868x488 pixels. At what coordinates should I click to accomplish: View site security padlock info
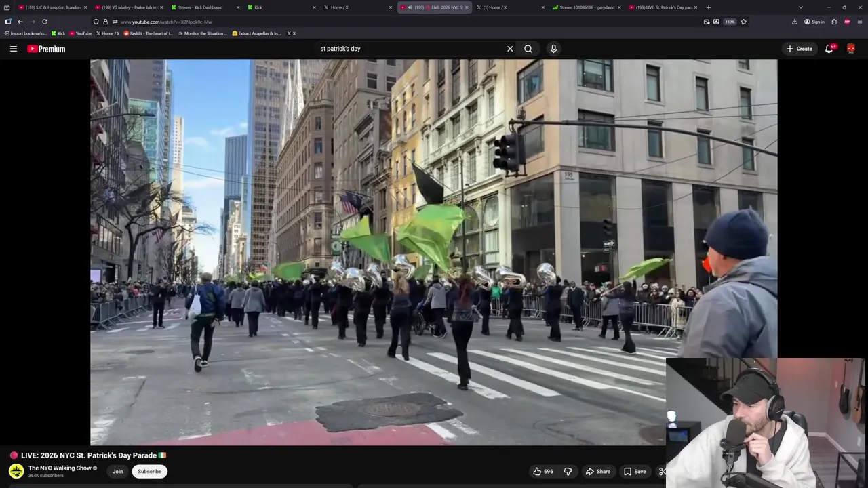105,22
